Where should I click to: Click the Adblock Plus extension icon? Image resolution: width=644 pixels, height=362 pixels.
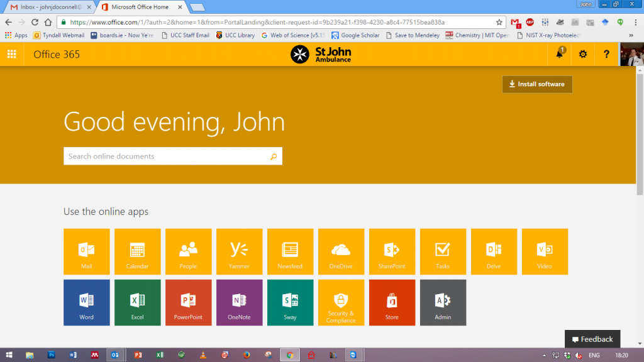(x=530, y=22)
